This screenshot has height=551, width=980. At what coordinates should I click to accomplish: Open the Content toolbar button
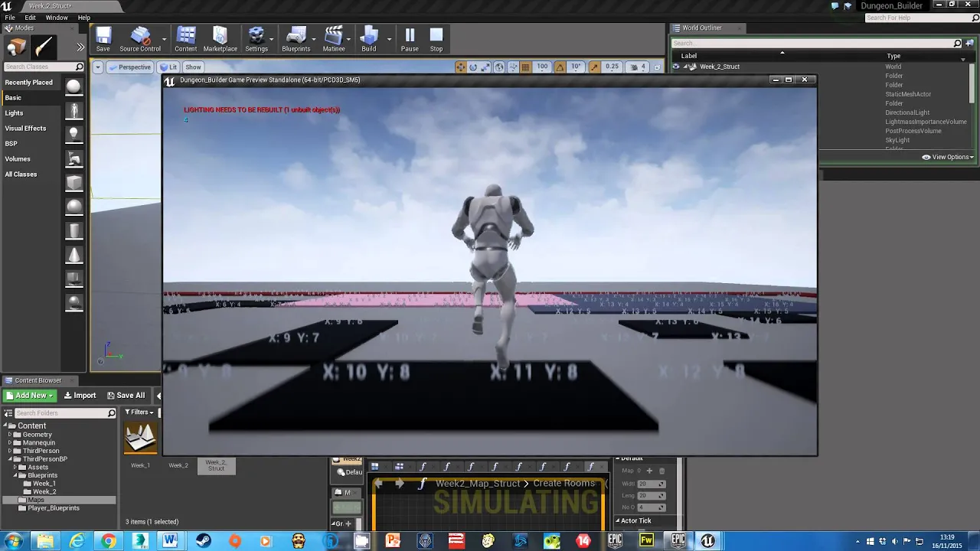pos(185,39)
